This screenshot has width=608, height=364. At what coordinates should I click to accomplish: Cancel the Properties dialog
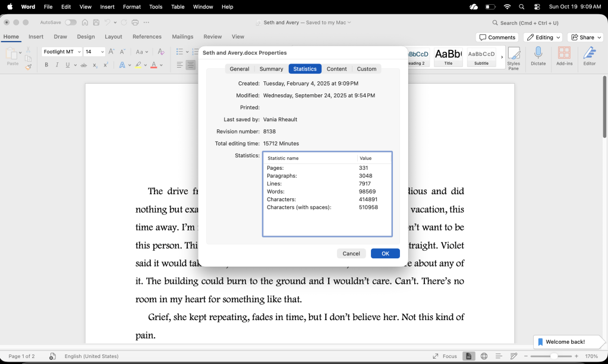pyautogui.click(x=351, y=253)
